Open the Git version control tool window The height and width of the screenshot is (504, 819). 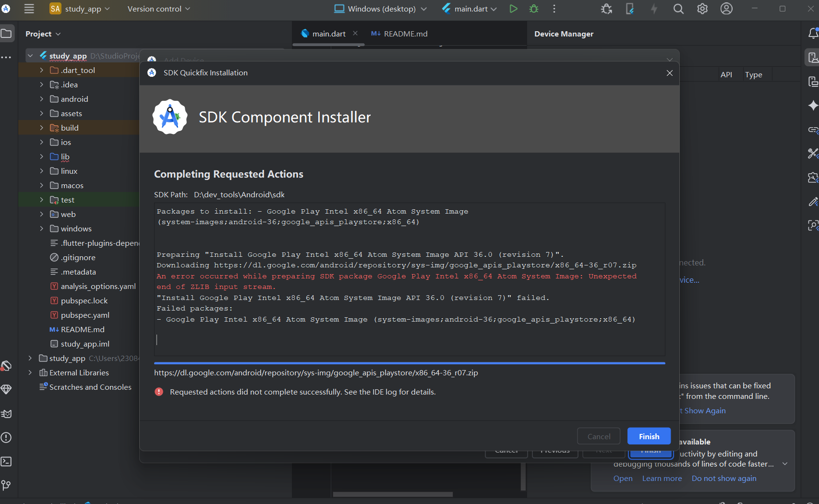(x=6, y=485)
